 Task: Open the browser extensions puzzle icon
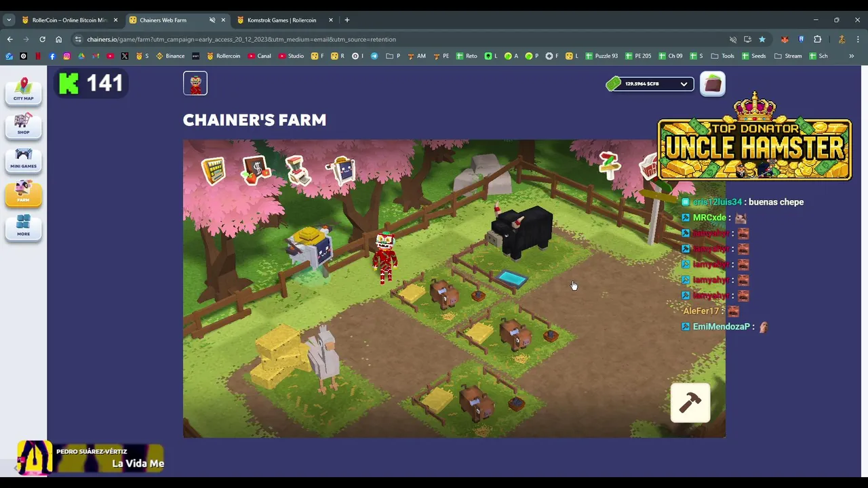817,39
